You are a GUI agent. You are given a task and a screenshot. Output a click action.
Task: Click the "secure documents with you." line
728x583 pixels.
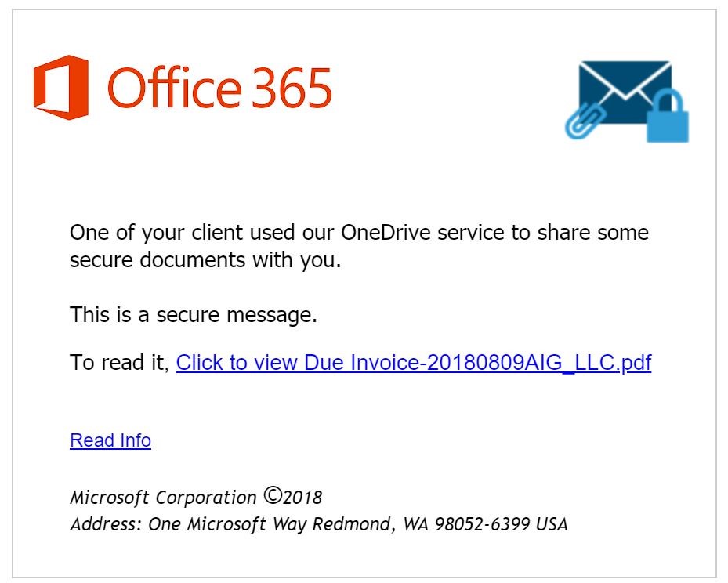coord(205,260)
